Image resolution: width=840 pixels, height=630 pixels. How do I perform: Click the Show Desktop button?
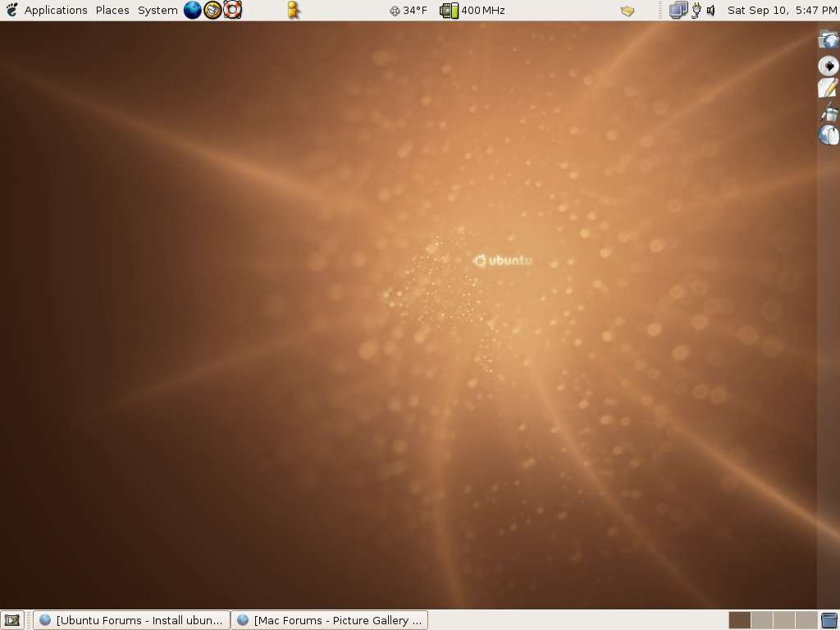[11, 620]
